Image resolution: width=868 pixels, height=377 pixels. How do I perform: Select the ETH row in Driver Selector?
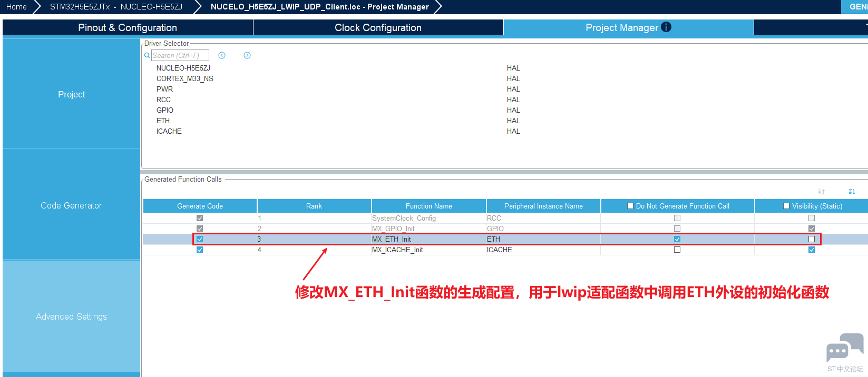coord(163,121)
